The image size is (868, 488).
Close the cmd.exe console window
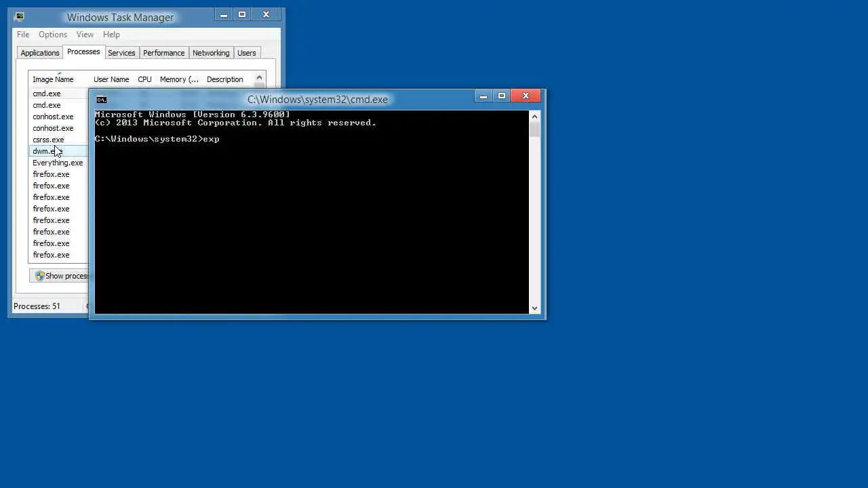[x=526, y=96]
